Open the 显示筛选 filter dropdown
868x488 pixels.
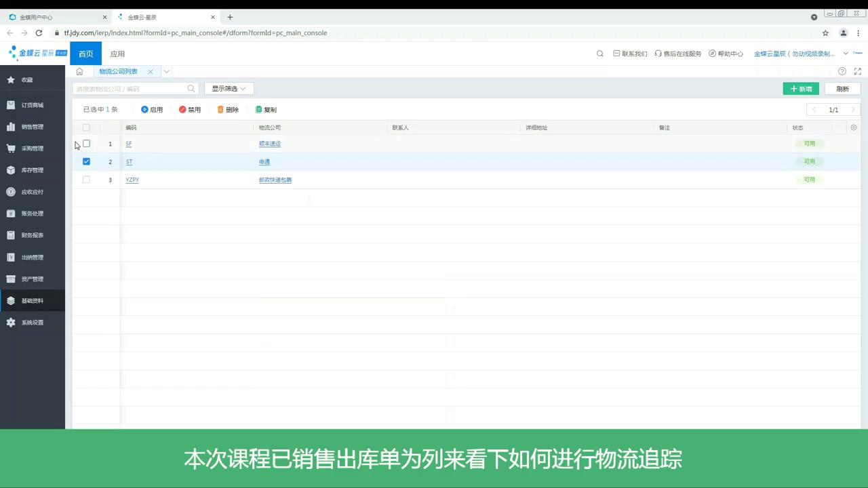click(227, 88)
